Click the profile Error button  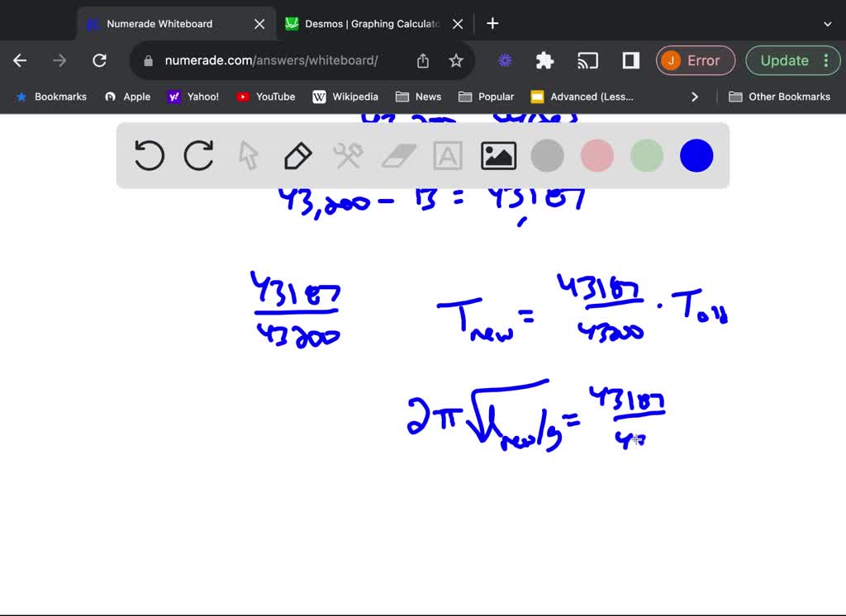696,60
